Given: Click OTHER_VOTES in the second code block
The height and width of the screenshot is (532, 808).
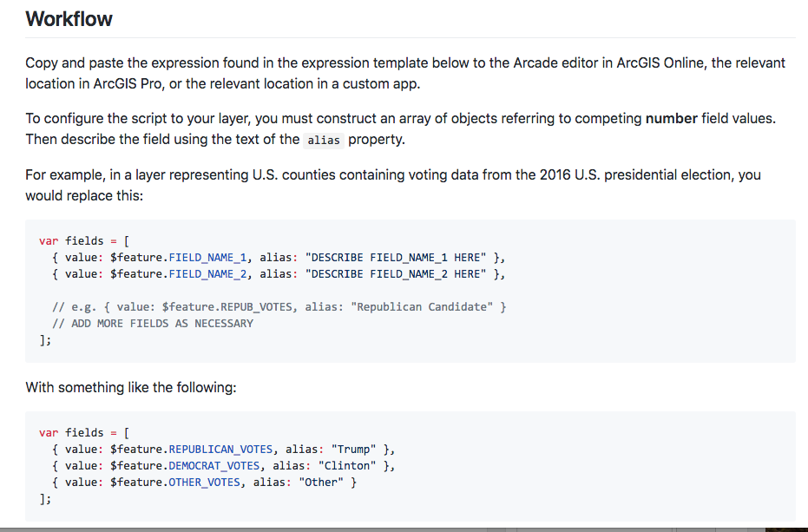Looking at the screenshot, I should coord(203,482).
